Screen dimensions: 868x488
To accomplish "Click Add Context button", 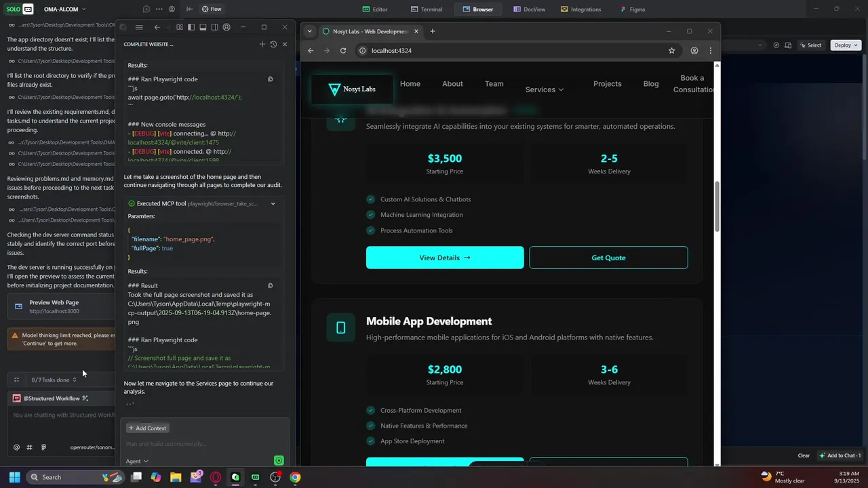I will tap(148, 428).
